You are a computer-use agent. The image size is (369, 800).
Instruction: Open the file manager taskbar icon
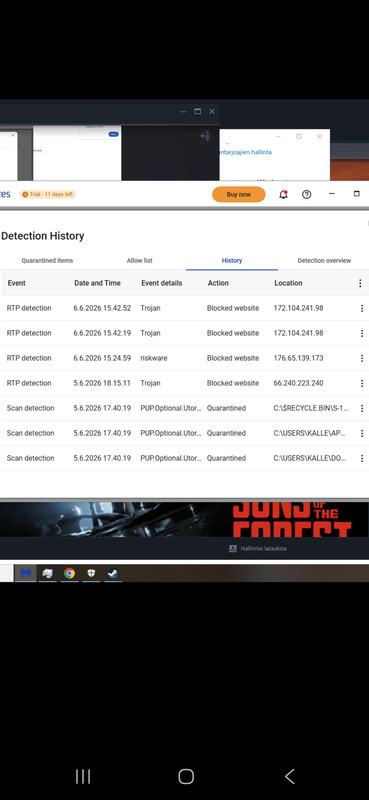47,573
